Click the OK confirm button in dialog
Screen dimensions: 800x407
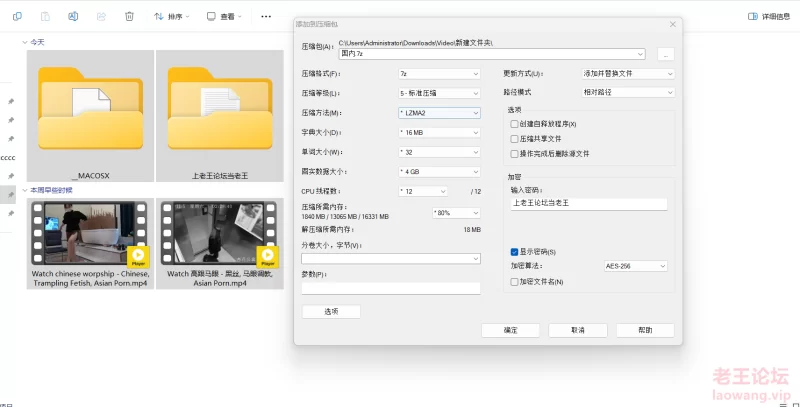coord(510,330)
